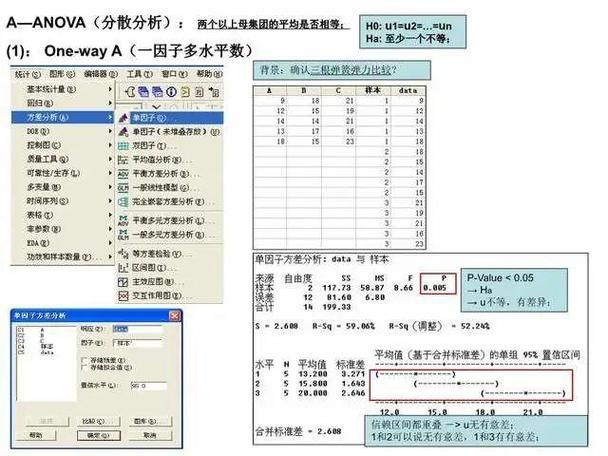
Task: Click the 平衡多元方差分析 icon
Action: click(123, 221)
